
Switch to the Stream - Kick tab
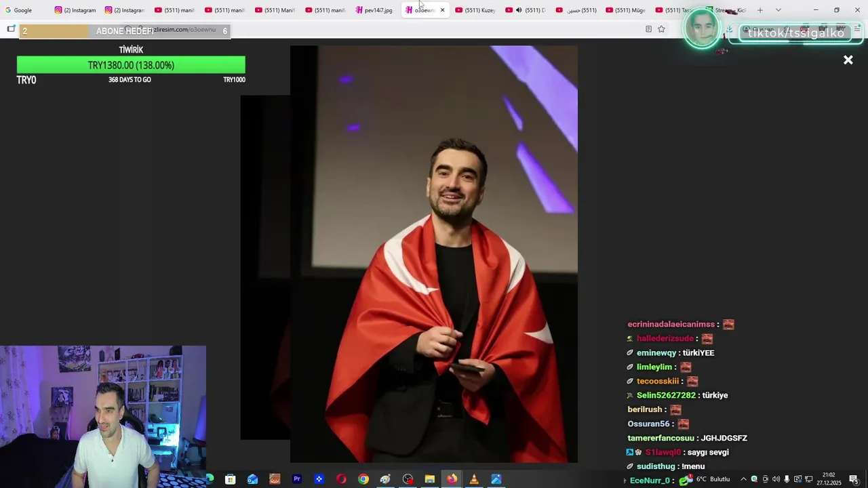[726, 10]
